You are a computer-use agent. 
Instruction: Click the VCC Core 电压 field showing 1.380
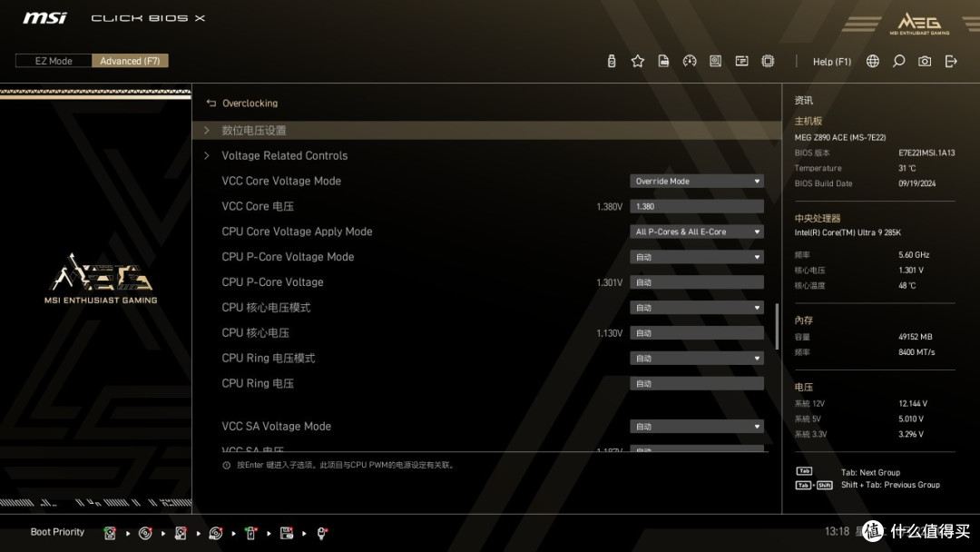tap(697, 206)
